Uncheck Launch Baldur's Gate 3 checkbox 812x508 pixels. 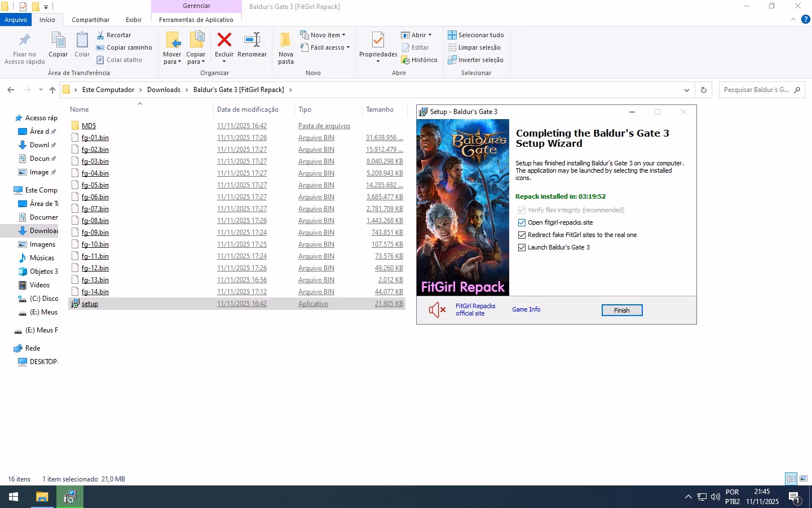522,247
